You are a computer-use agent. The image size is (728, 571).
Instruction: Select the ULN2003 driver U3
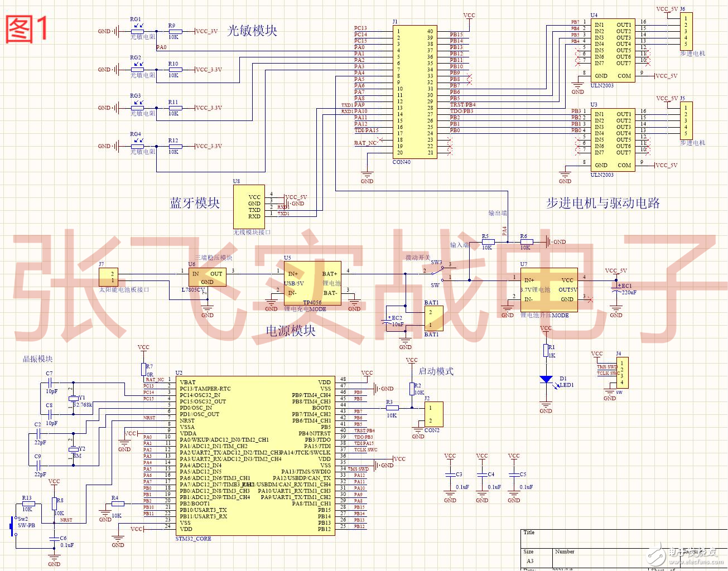click(x=613, y=139)
